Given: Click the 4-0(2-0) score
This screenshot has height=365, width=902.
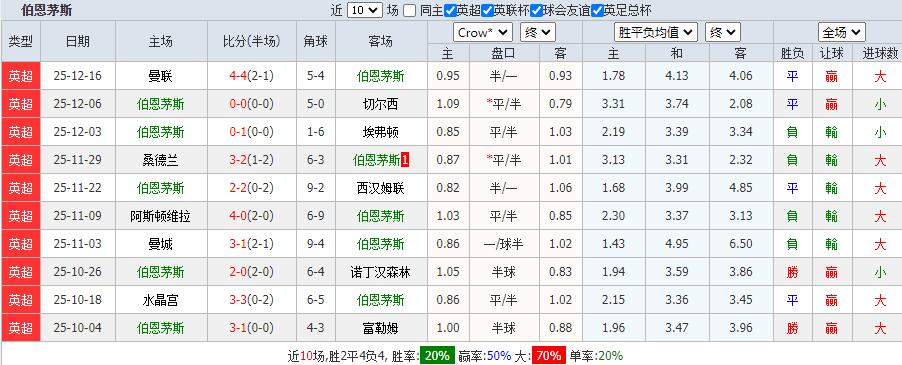Looking at the screenshot, I should click(251, 216).
